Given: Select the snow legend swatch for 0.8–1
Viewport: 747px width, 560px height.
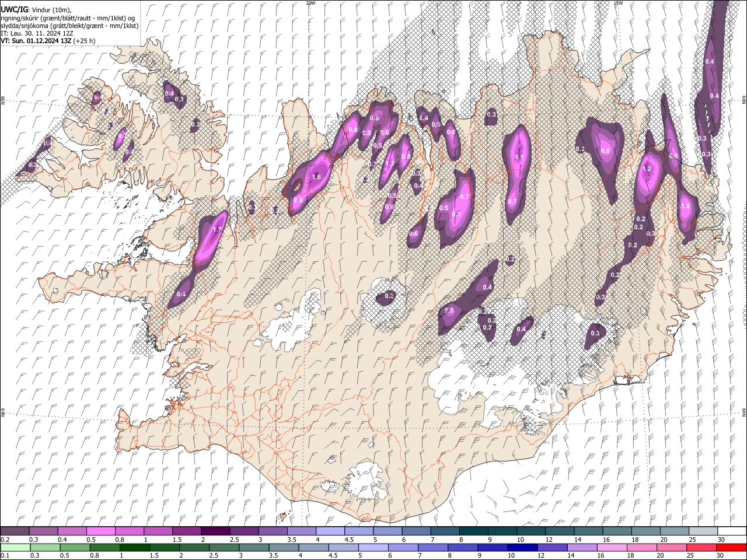Looking at the screenshot, I should coord(130,531).
